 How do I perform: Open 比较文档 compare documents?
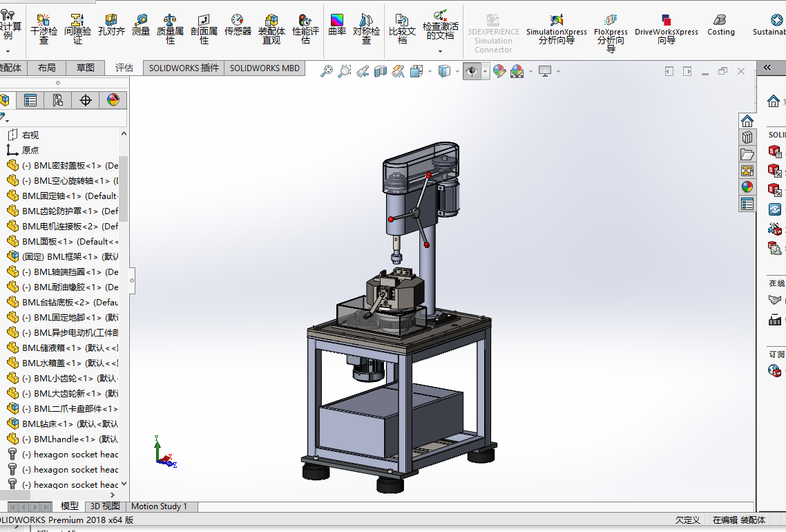[x=402, y=29]
